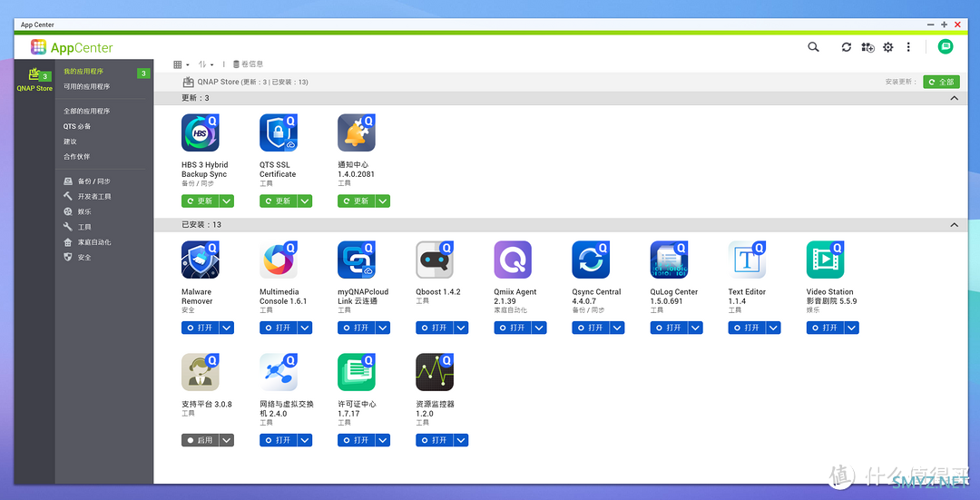Click the search magnifier icon

[x=813, y=47]
